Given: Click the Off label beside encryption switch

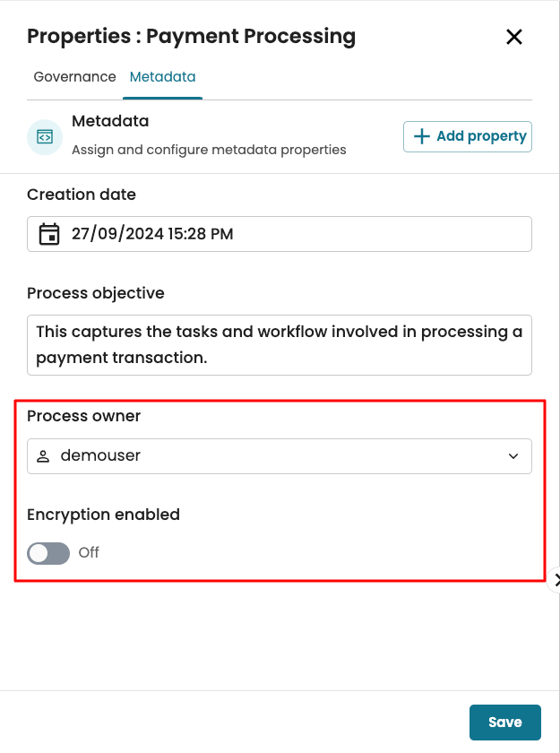Looking at the screenshot, I should pyautogui.click(x=89, y=553).
